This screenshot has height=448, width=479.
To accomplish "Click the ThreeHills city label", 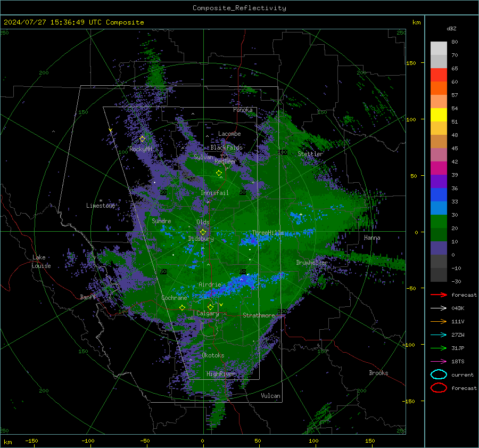I will 268,233.
